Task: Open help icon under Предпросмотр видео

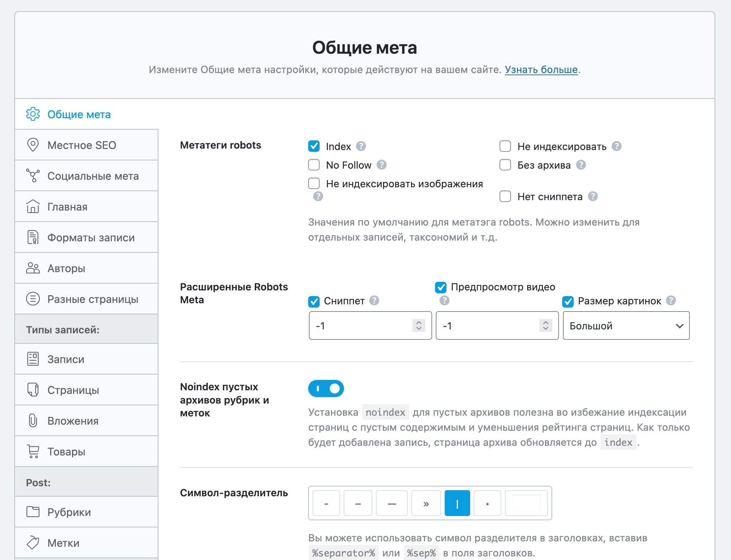Action: coord(444,301)
